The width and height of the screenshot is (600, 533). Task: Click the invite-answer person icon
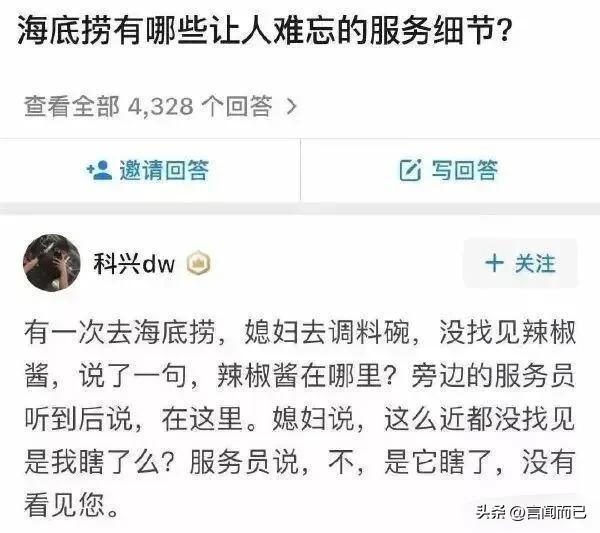[99, 170]
